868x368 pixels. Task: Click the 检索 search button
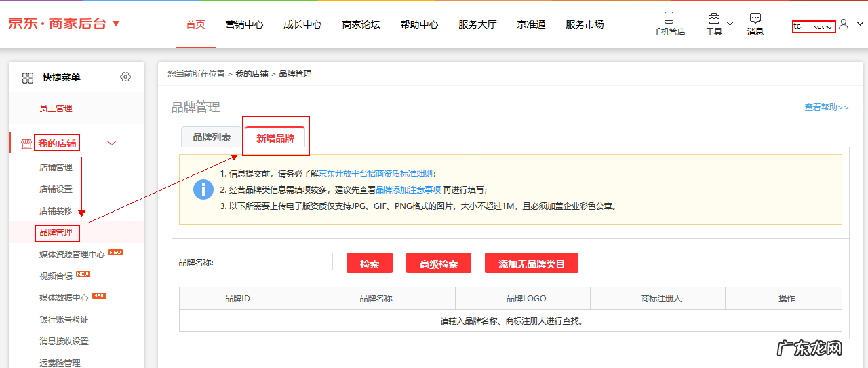(370, 263)
